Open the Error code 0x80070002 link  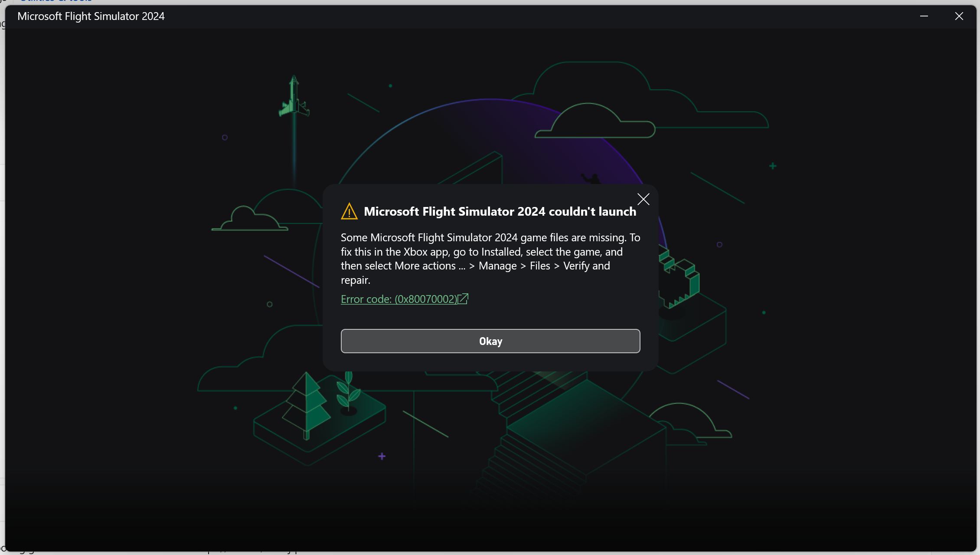click(x=399, y=299)
